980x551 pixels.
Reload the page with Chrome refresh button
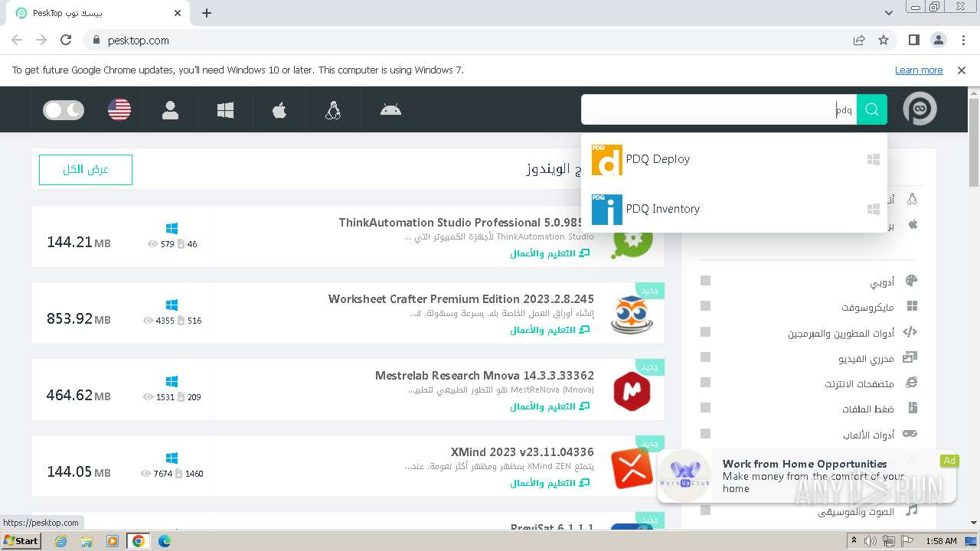click(66, 40)
